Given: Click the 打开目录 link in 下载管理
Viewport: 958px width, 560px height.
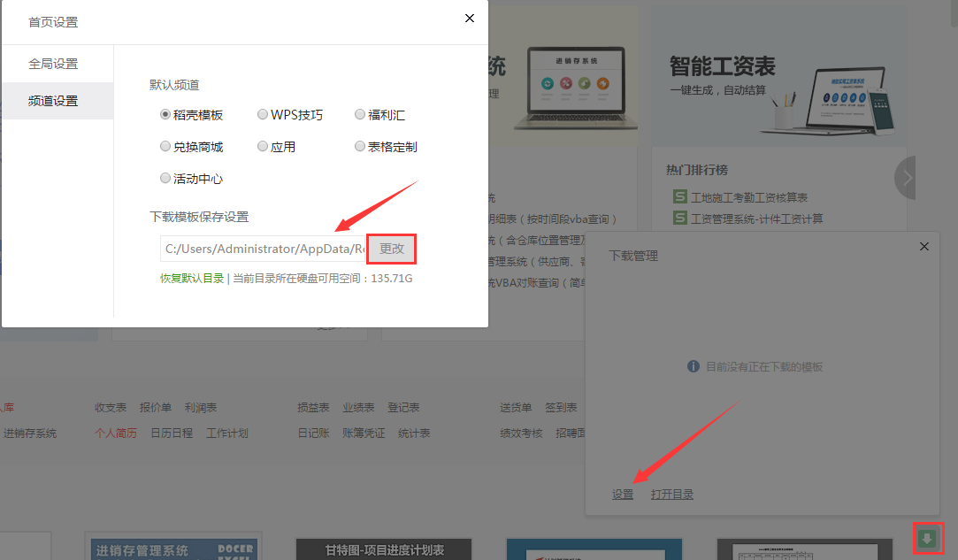Looking at the screenshot, I should tap(672, 494).
